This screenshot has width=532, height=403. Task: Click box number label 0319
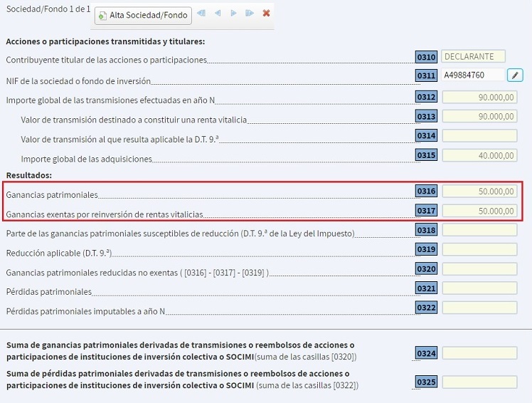(426, 249)
